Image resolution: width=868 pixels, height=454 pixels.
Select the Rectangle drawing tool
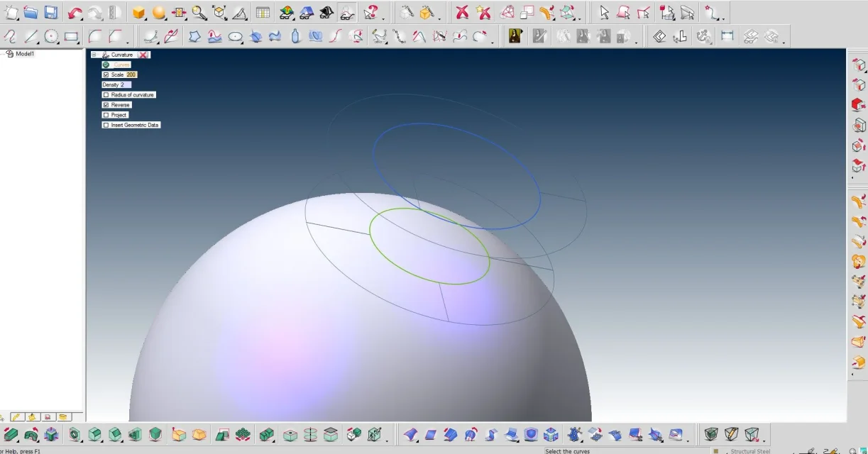[x=71, y=36]
